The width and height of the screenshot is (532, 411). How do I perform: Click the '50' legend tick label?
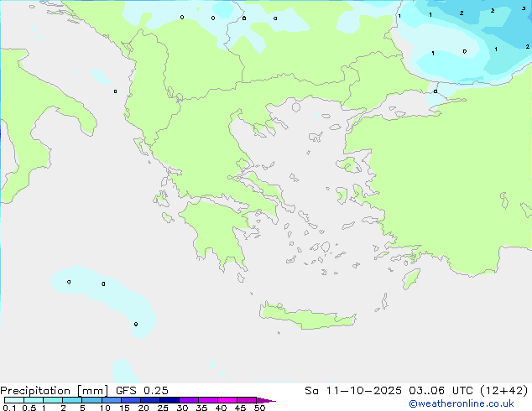[259, 408]
